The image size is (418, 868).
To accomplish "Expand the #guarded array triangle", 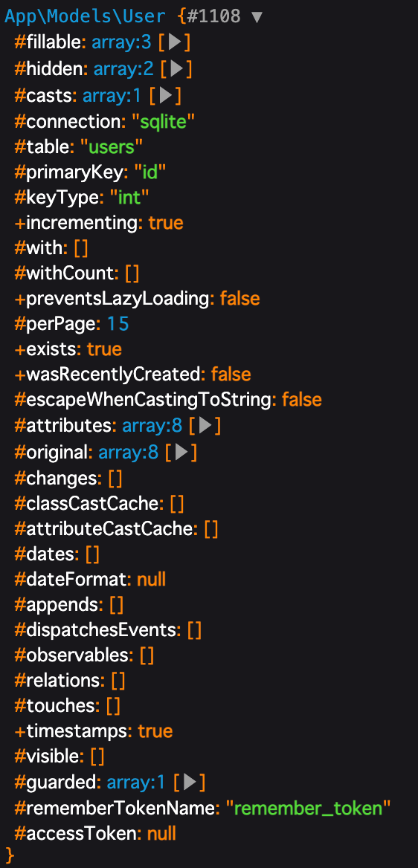I will pyautogui.click(x=190, y=783).
